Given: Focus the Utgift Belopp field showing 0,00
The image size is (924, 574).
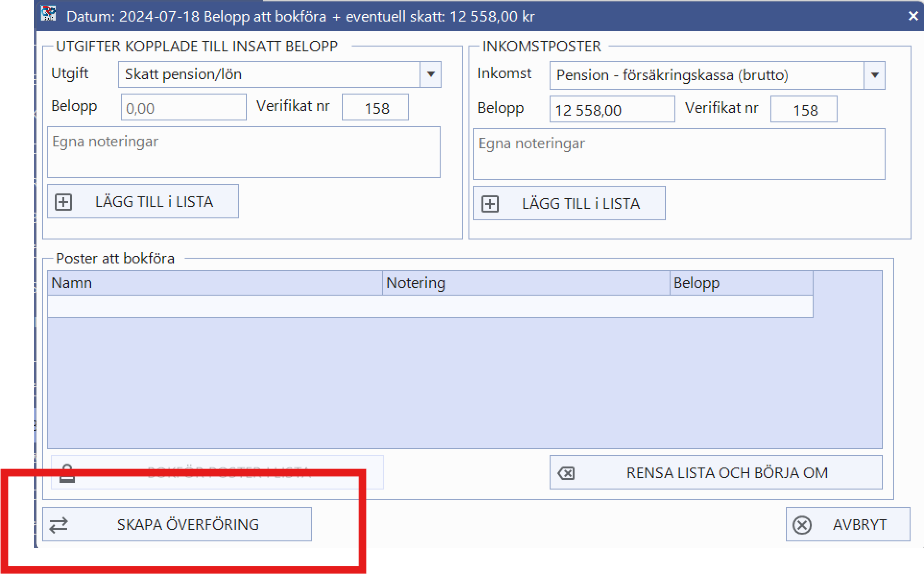Looking at the screenshot, I should click(x=183, y=108).
